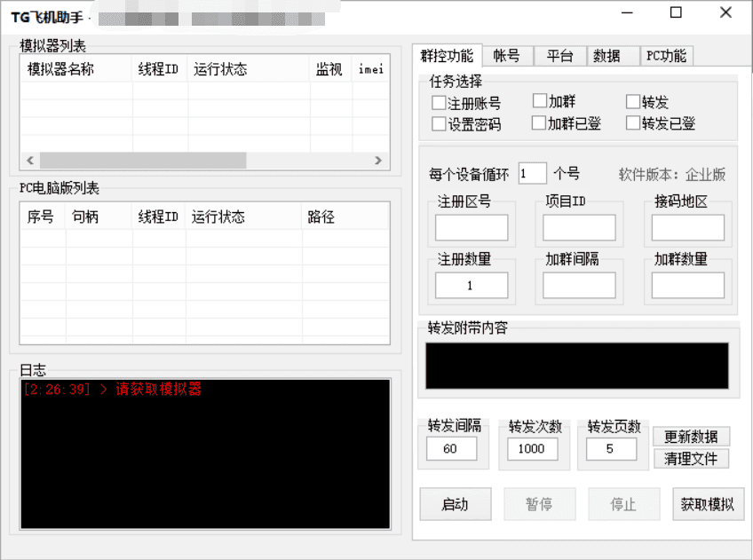Enable the 加群 task checkbox
Viewport: 753px width, 560px height.
coord(540,102)
